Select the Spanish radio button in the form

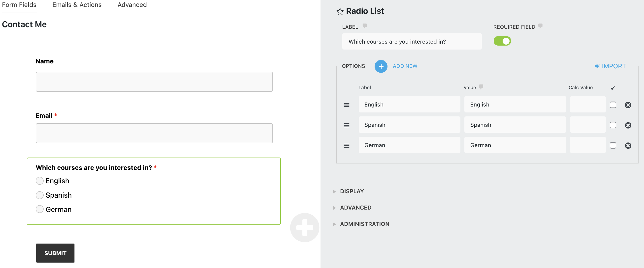tap(39, 195)
